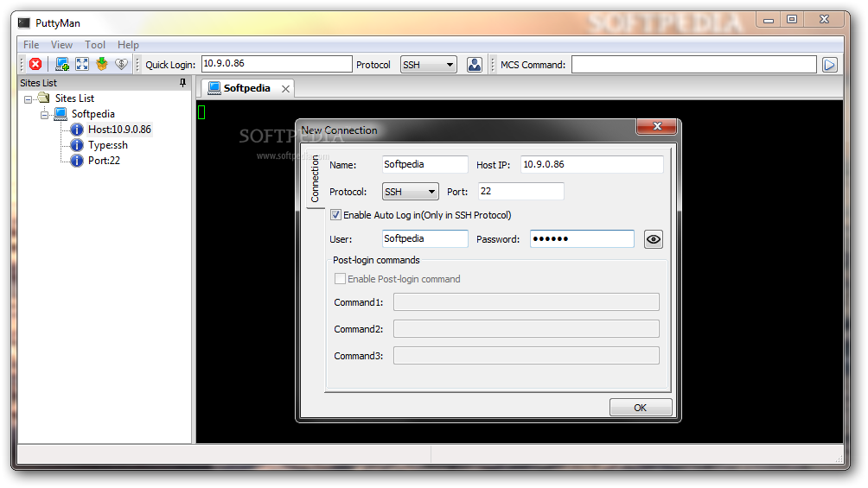Close the Softpedia session tab
The width and height of the screenshot is (868, 488).
click(285, 89)
